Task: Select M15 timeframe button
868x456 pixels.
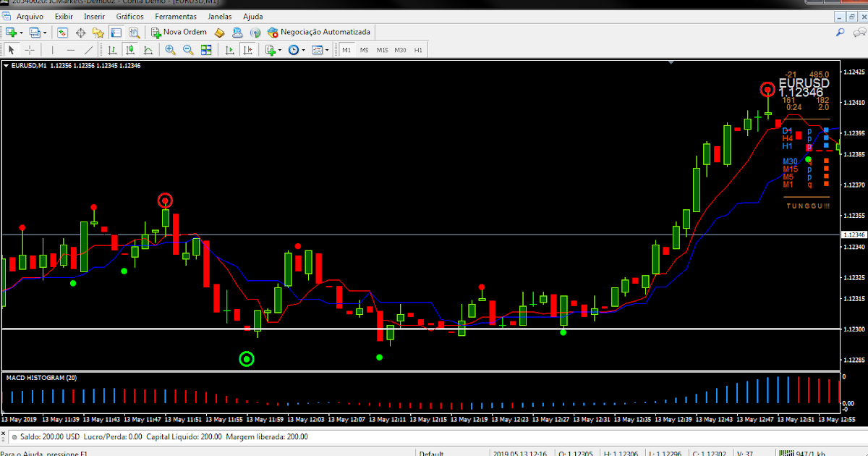Action: tap(382, 50)
